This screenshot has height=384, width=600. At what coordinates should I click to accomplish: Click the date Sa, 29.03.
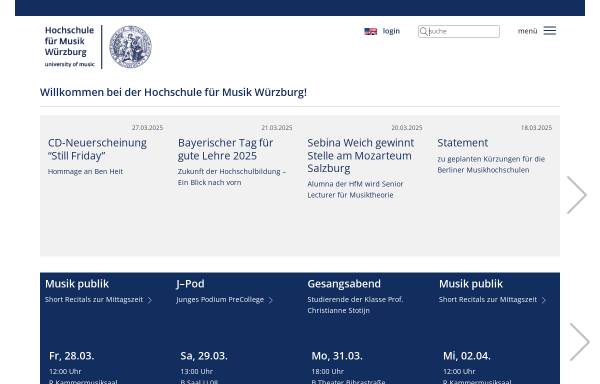(204, 356)
